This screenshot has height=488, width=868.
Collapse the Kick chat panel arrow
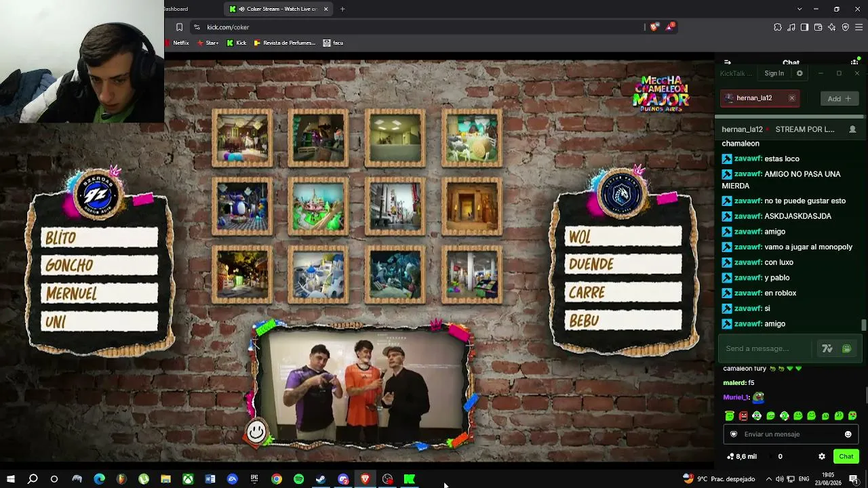728,62
